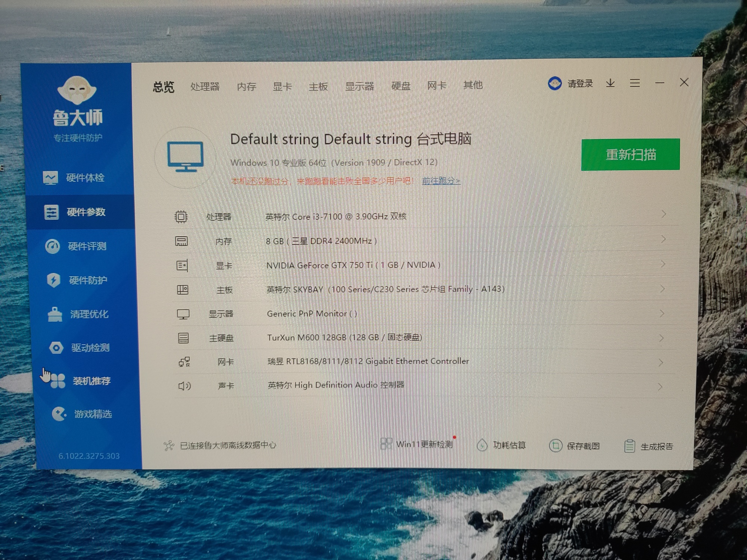Viewport: 747px width, 560px height.
Task: Expand the 网卡 RTL8168 row chevron
Action: [661, 363]
